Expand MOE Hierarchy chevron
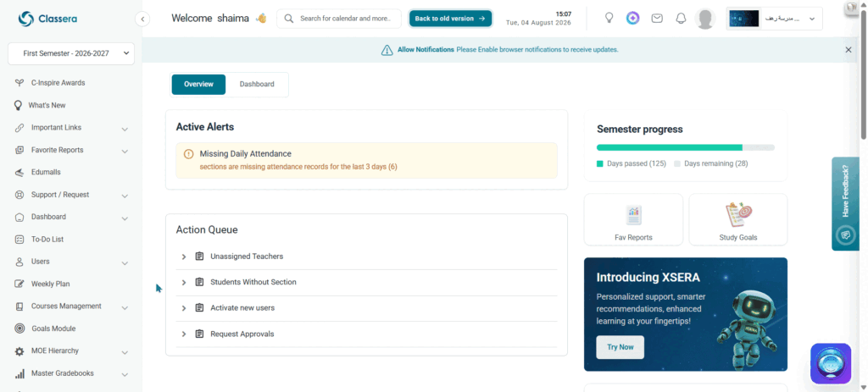Image resolution: width=868 pixels, height=392 pixels. pos(125,352)
